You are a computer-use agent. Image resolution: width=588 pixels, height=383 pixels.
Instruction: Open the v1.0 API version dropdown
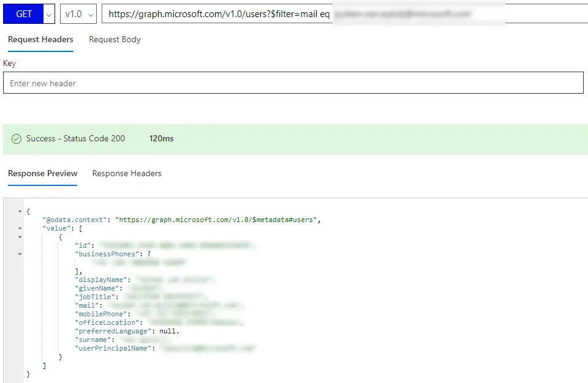[78, 14]
